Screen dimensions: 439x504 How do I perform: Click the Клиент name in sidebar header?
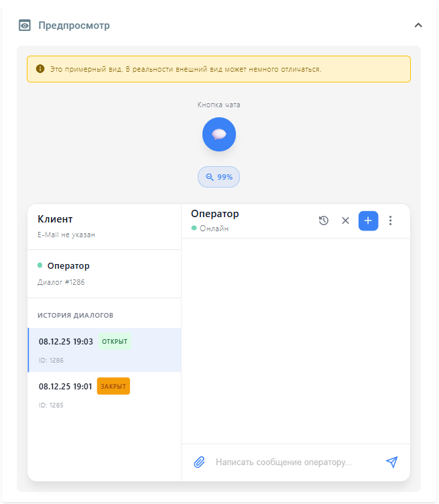(x=56, y=219)
